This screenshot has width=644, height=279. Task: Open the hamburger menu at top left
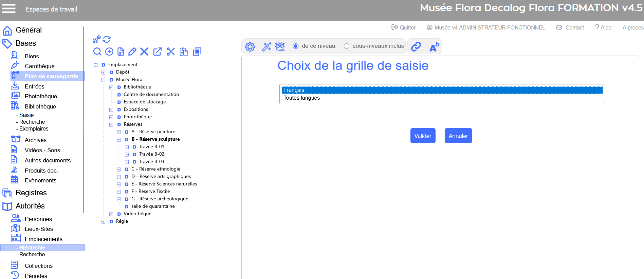[x=9, y=8]
